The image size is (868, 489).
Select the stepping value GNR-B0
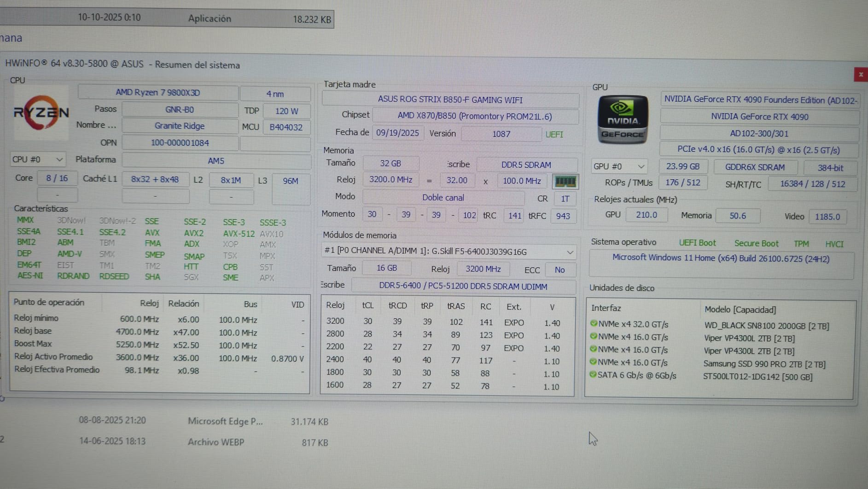180,110
